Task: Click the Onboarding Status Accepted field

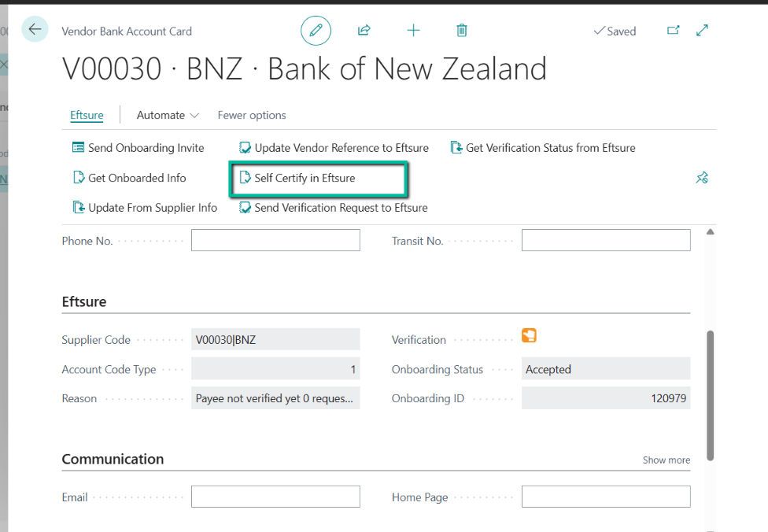Action: coord(606,369)
